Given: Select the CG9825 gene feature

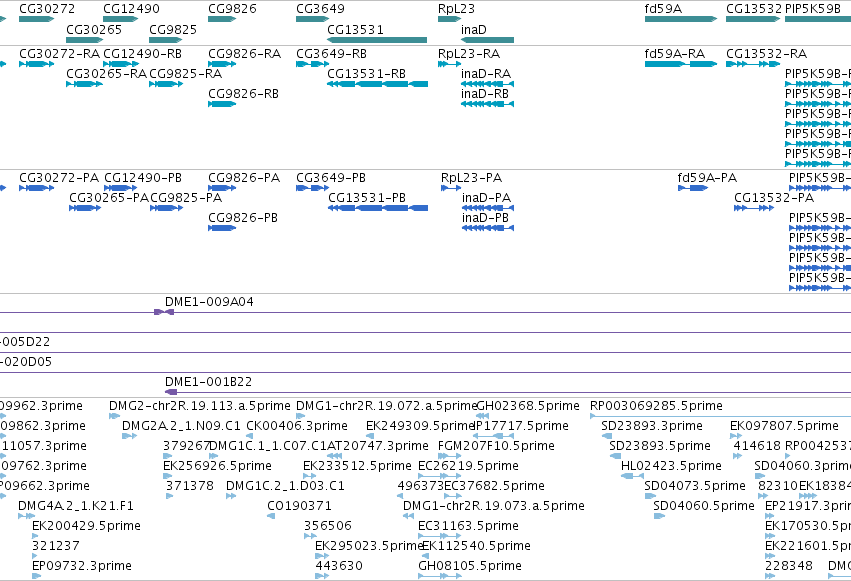Looking at the screenshot, I should [x=166, y=40].
